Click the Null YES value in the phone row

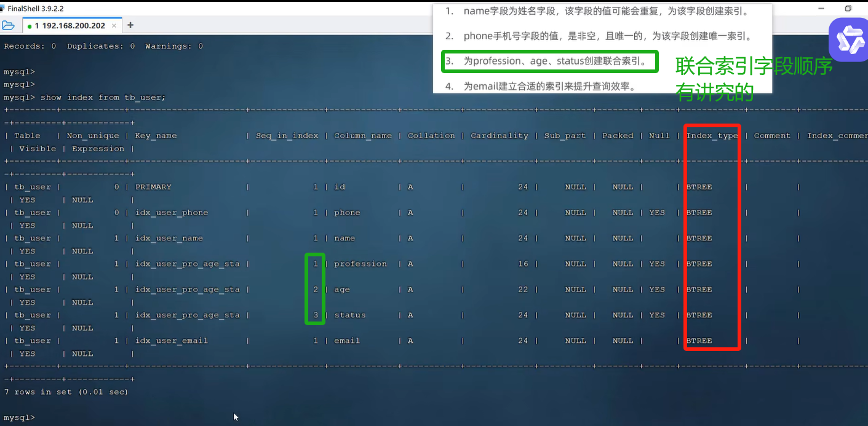click(x=657, y=213)
